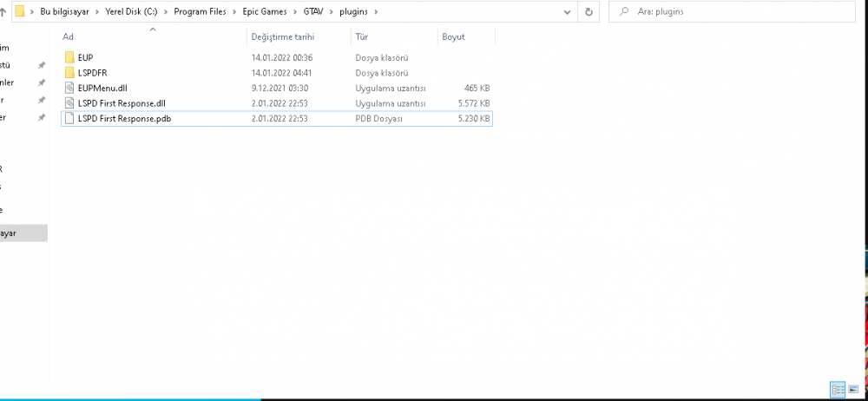Click the 465 KB size cell
The width and height of the screenshot is (868, 401).
(x=477, y=88)
